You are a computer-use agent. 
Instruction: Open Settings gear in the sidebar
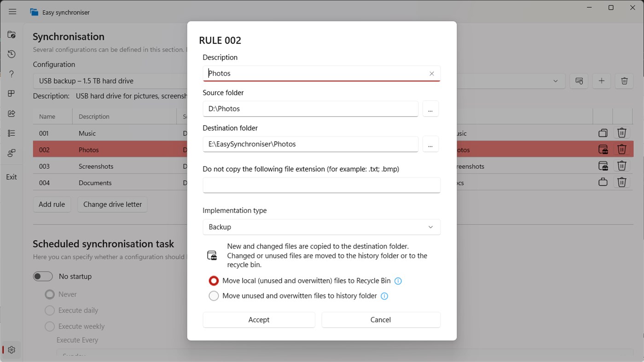[x=12, y=350]
